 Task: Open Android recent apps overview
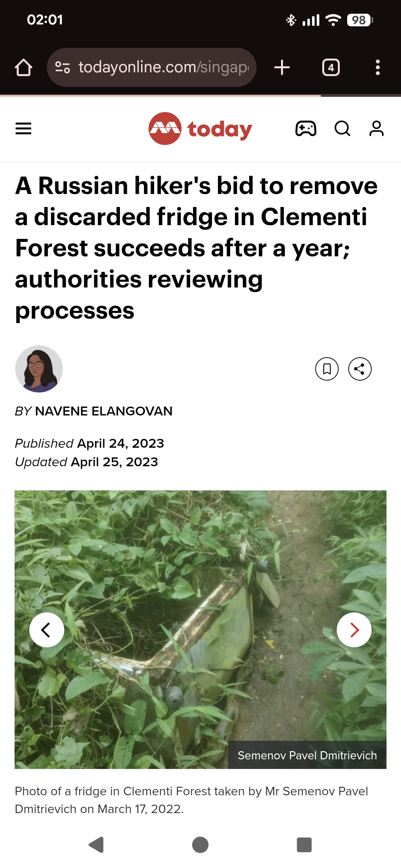point(304,845)
